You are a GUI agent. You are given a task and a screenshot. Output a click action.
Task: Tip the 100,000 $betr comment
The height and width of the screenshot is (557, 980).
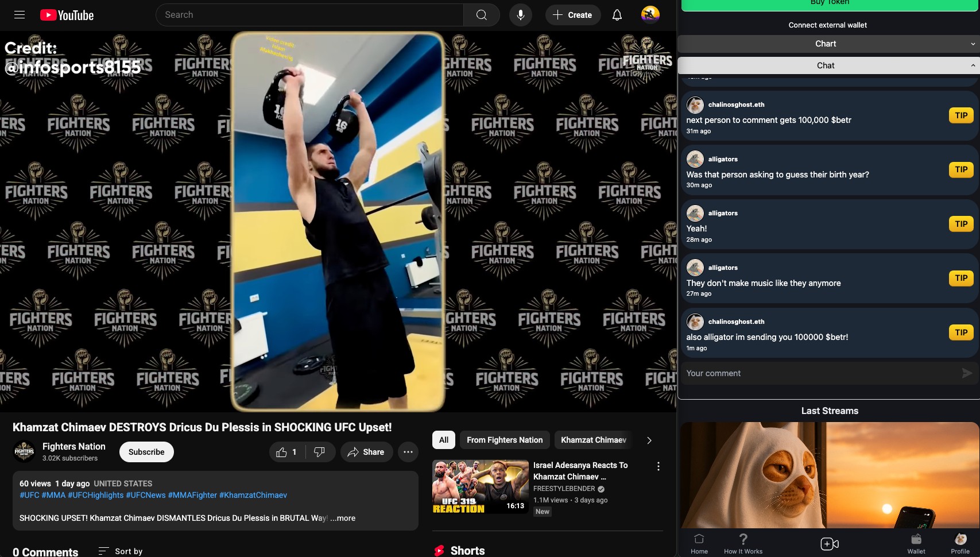[961, 115]
